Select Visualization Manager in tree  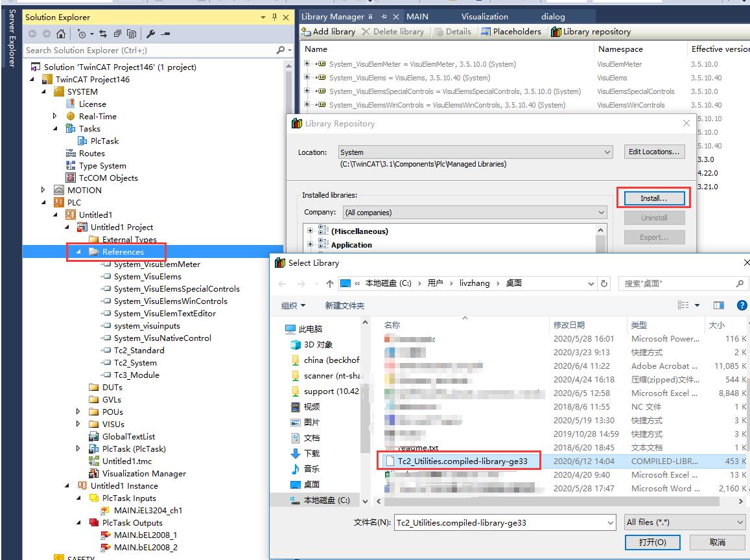(144, 473)
